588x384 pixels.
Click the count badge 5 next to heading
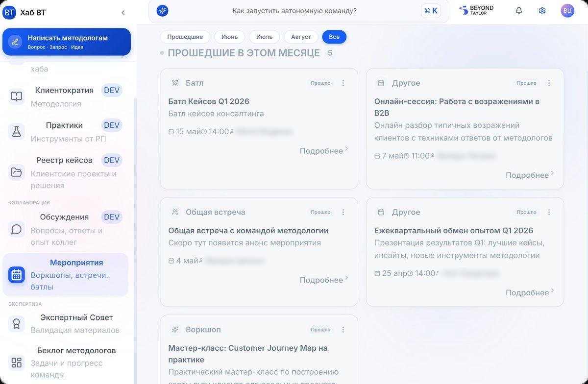click(330, 53)
